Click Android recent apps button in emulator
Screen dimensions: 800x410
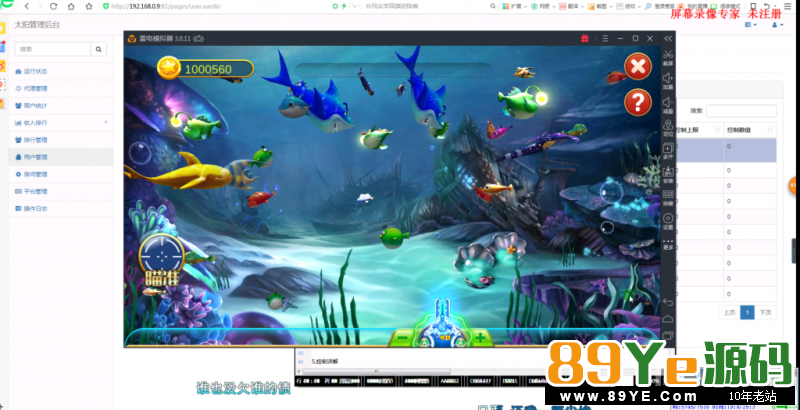pyautogui.click(x=668, y=336)
